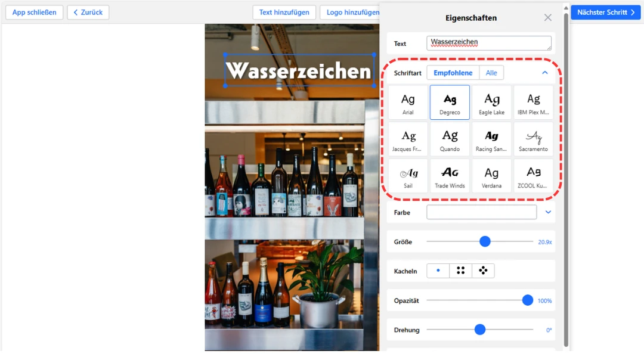This screenshot has height=354, width=644.
Task: Pick the Quando font tile
Action: tap(450, 139)
